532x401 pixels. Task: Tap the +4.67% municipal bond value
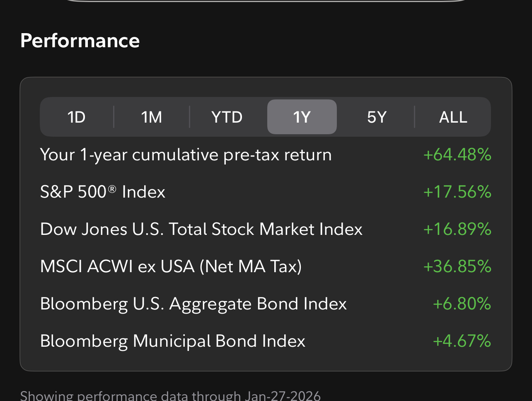click(462, 341)
